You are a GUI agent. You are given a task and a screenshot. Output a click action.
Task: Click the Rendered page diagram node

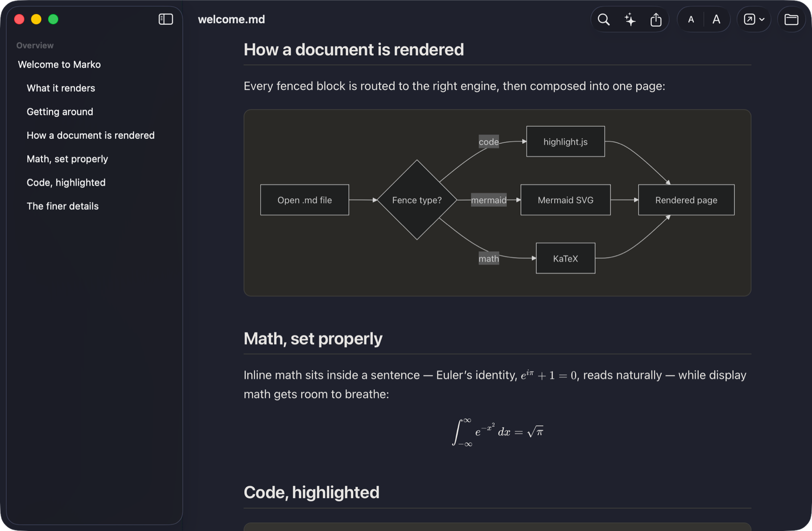click(686, 200)
